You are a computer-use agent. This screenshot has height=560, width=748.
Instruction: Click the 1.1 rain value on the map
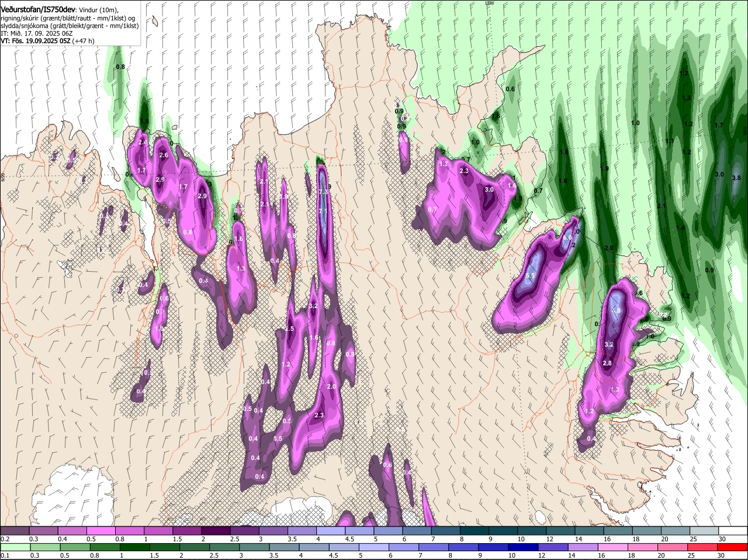tap(669, 141)
